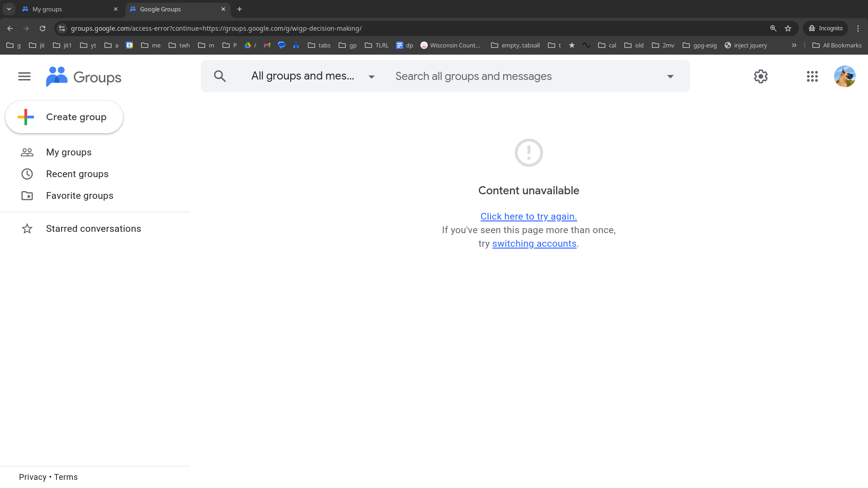The width and height of the screenshot is (868, 488).
Task: Close the Google Groups browser tab
Action: coord(223,9)
